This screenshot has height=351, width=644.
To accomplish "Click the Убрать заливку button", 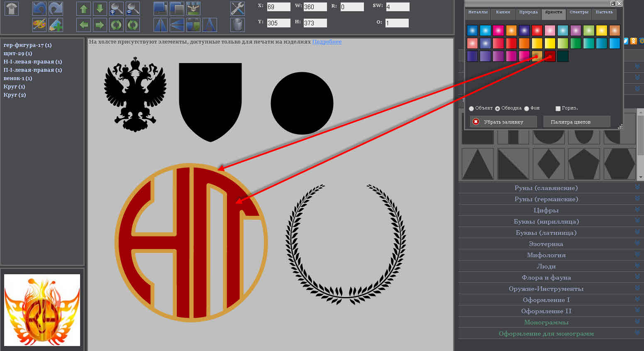I will (504, 122).
